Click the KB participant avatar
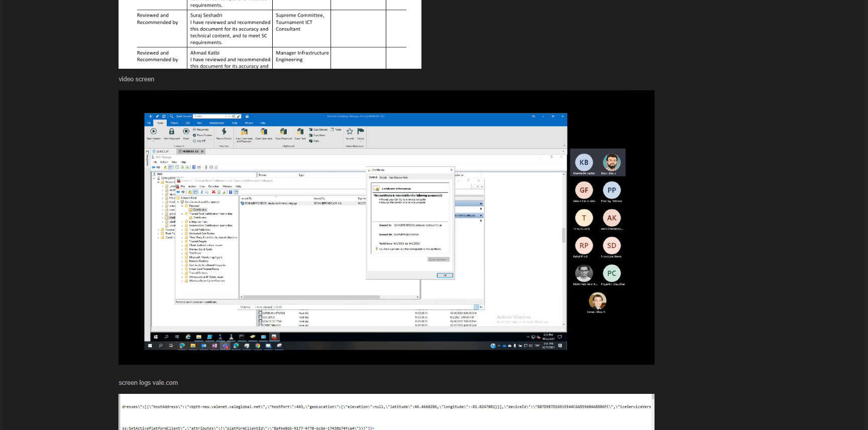Viewport: 868px width, 430px height. click(x=584, y=163)
